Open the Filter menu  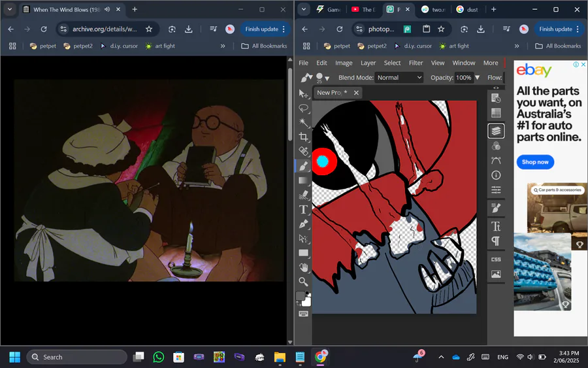[416, 63]
